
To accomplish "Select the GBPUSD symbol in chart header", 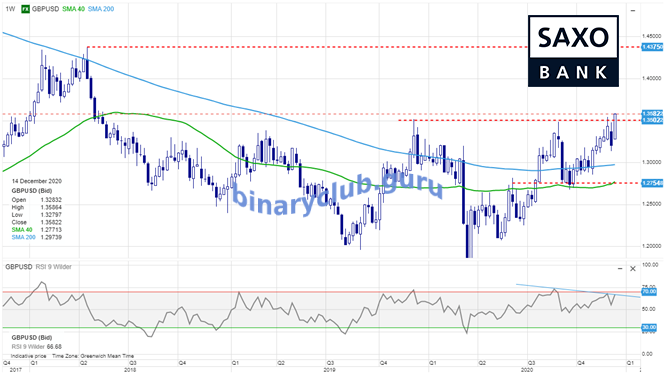I will point(45,8).
